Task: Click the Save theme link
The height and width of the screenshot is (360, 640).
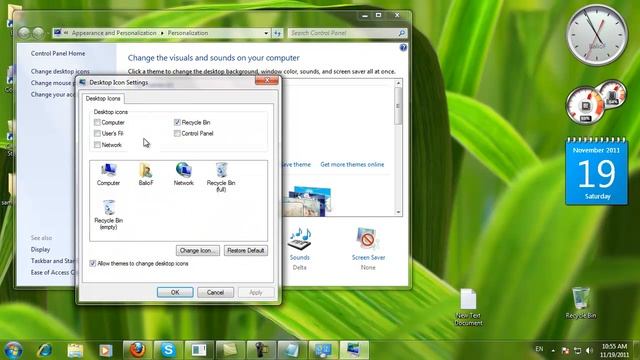Action: (x=296, y=164)
